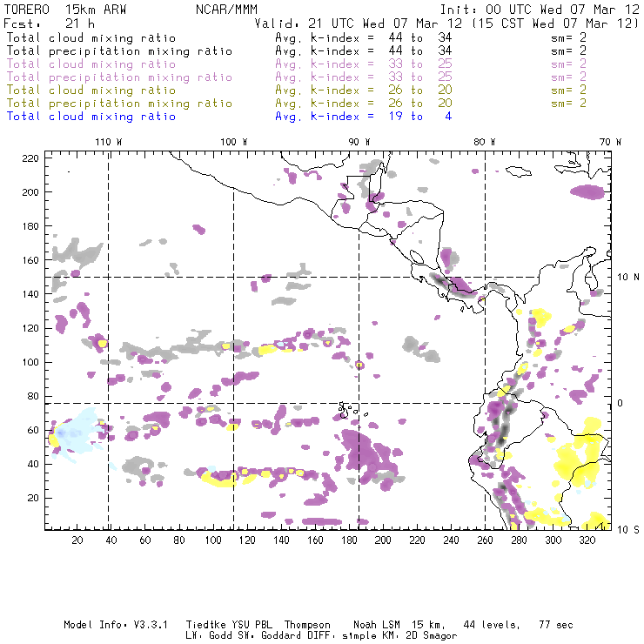Select the 'Valid: 21 UTC Wed 07 Mar 12' text
The image size is (644, 644).
(359, 23)
